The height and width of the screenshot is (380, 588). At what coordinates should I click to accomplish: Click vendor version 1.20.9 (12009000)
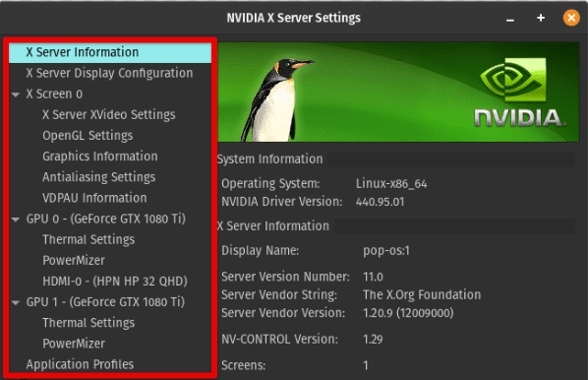point(408,313)
